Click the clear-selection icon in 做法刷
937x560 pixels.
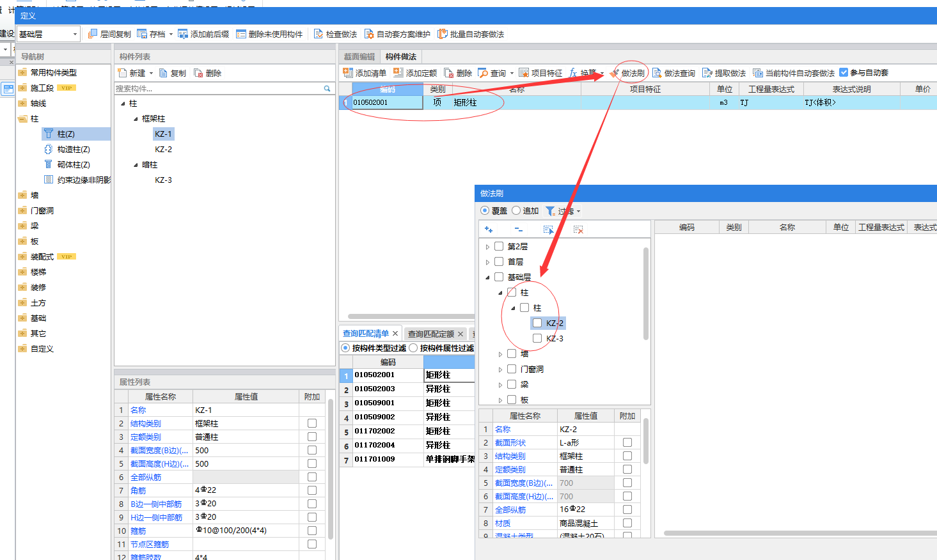[578, 229]
